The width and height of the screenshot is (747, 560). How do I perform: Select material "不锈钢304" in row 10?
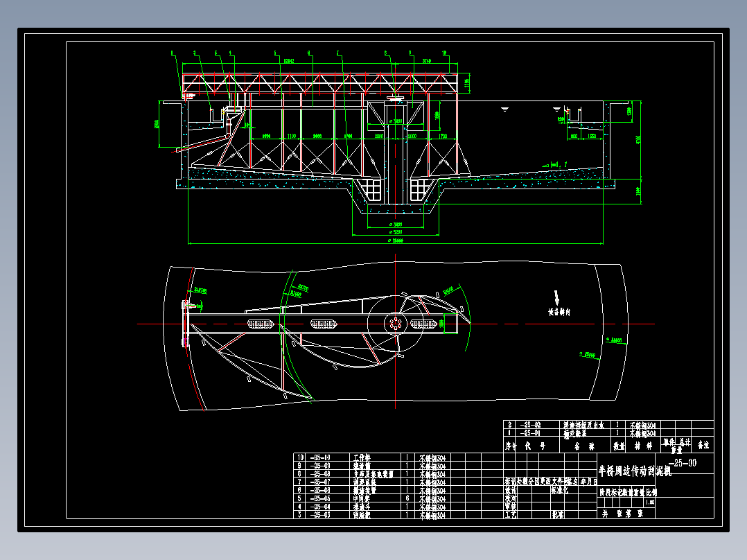click(x=432, y=457)
